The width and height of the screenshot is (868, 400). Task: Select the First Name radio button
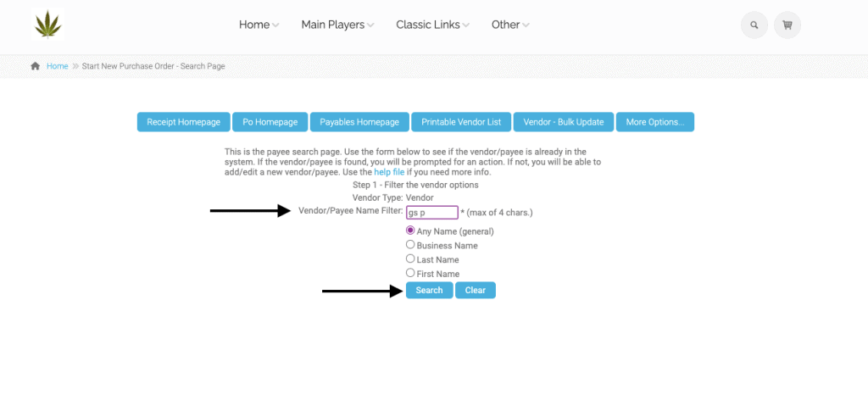coord(410,272)
